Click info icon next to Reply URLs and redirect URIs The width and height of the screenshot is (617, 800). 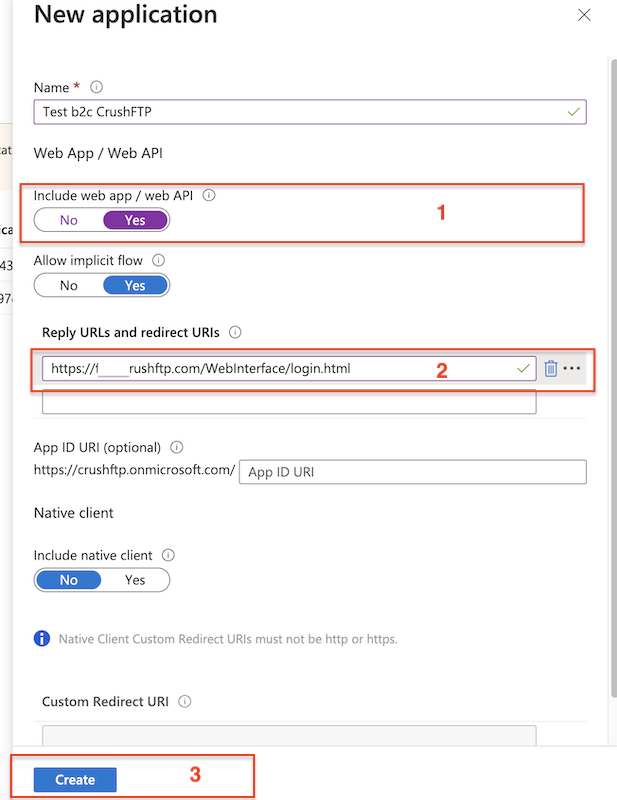point(236,332)
